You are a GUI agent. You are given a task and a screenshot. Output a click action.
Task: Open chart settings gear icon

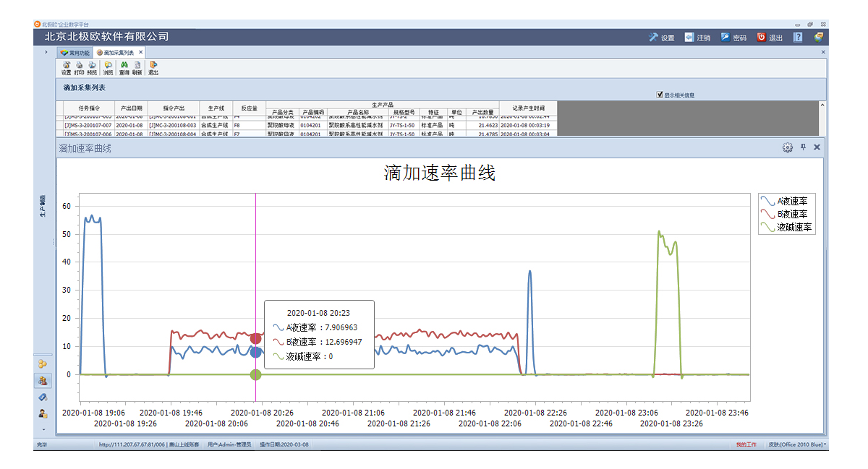click(787, 147)
